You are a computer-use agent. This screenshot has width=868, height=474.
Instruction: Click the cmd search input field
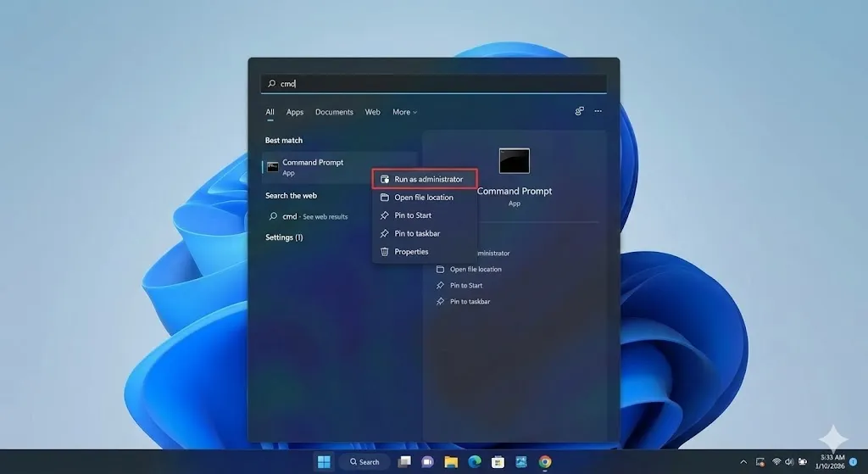point(433,84)
